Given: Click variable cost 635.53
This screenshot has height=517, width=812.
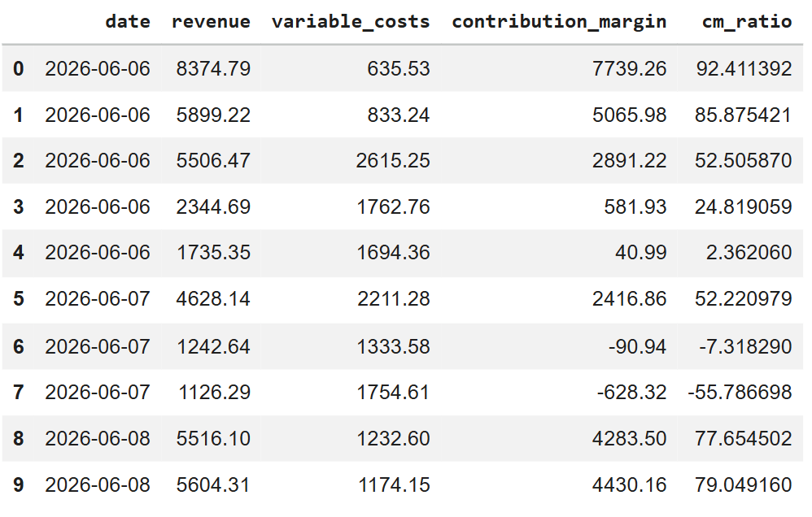Looking at the screenshot, I should pos(399,69).
